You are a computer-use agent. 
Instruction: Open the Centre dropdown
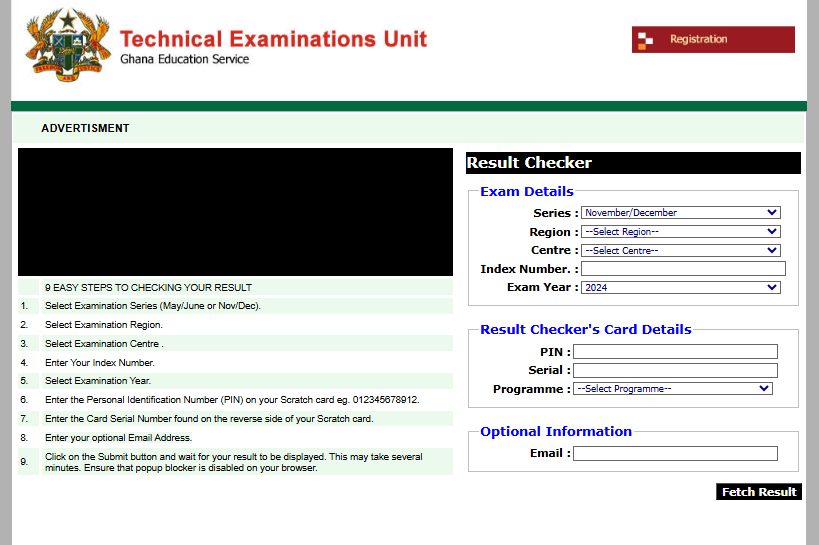click(x=680, y=251)
